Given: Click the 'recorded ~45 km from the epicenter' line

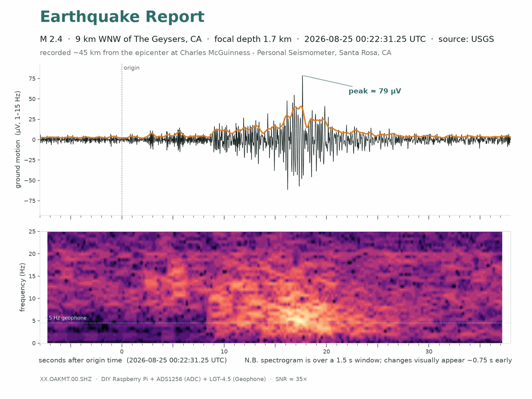Looking at the screenshot, I should (x=215, y=53).
